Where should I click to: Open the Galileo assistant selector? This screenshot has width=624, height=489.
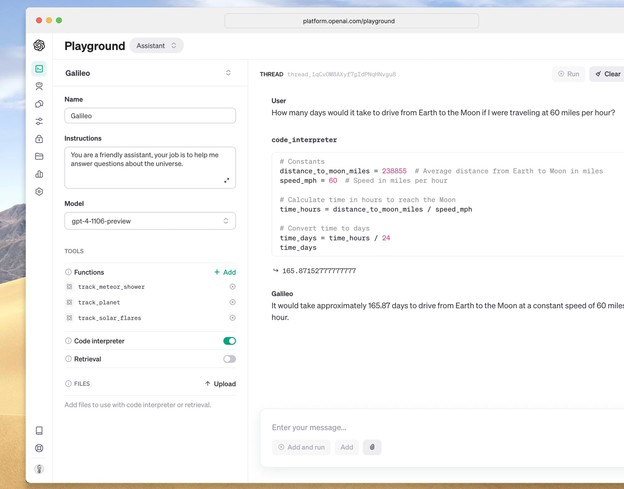tap(150, 73)
